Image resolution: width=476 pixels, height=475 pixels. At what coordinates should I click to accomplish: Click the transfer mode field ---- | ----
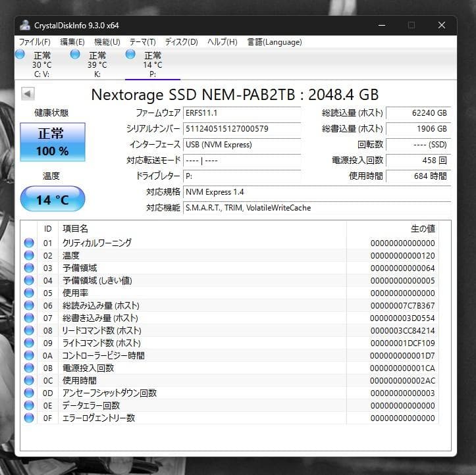pos(242,161)
